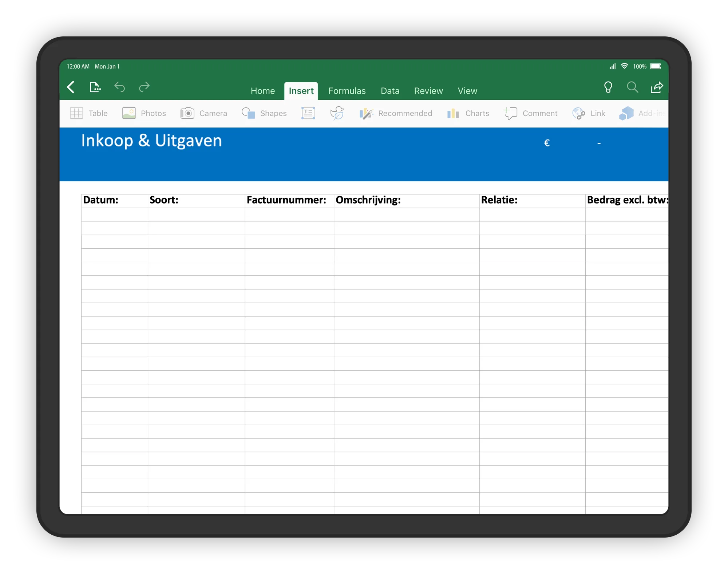Insert a hyperlink via Link

point(589,113)
